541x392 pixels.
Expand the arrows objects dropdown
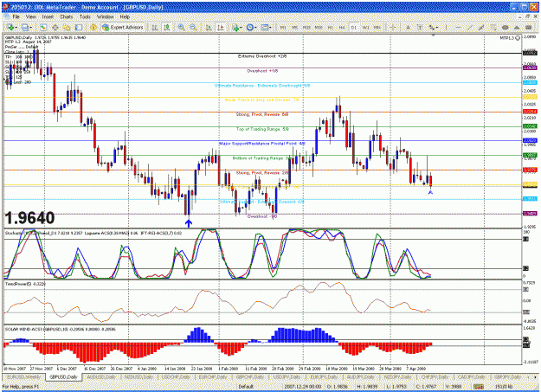tap(437, 28)
